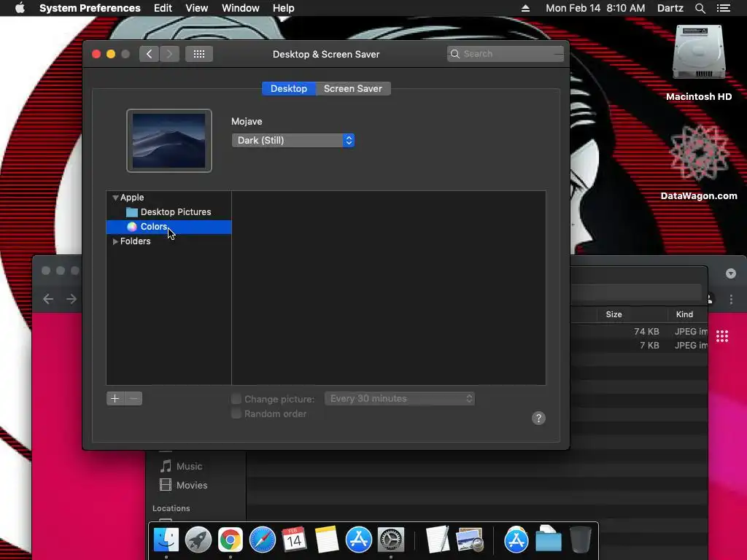Click the Search field in preferences window
The image size is (747, 560).
pos(505,54)
